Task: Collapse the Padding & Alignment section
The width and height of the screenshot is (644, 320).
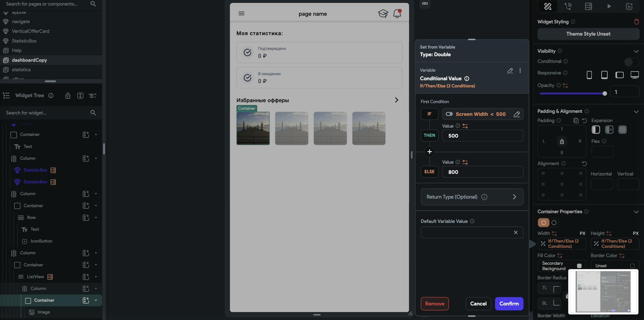Action: (x=636, y=112)
